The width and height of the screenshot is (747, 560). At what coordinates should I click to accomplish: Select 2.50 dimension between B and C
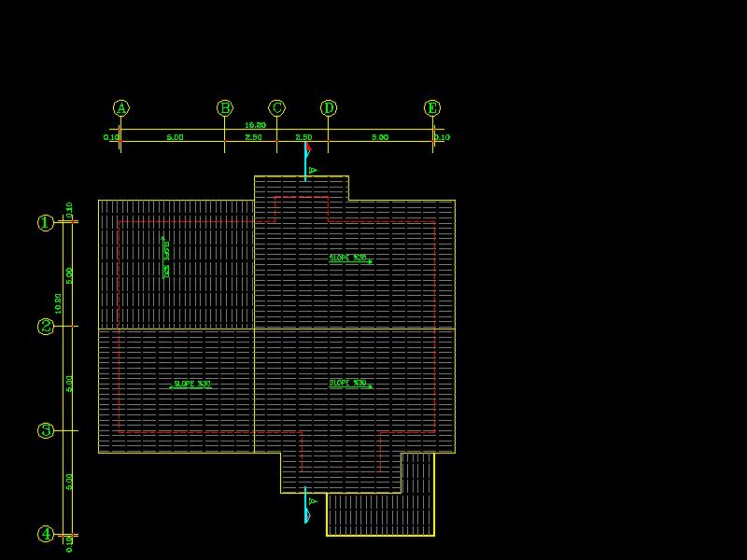253,137
